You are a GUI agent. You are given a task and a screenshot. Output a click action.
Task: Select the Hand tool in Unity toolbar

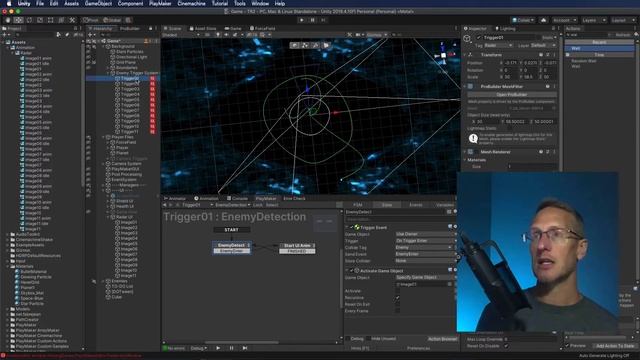pos(7,20)
